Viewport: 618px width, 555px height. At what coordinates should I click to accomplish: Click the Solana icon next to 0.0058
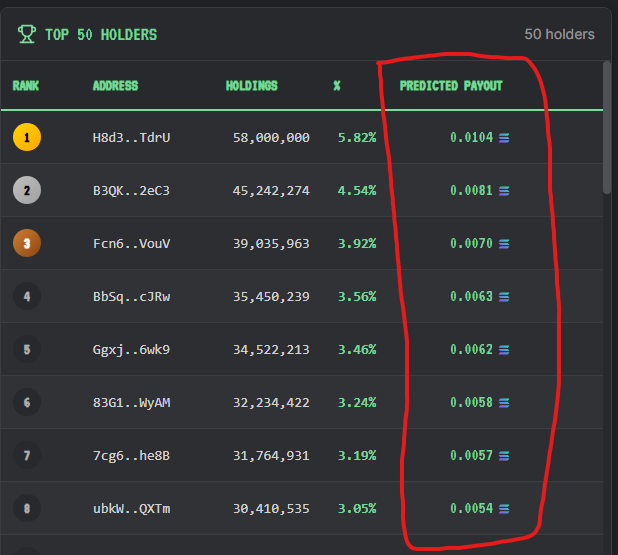click(x=504, y=402)
